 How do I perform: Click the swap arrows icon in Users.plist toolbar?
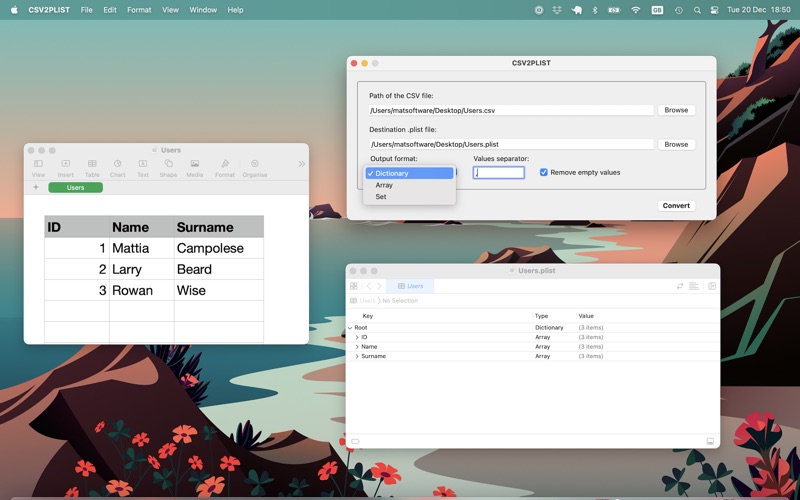(680, 286)
